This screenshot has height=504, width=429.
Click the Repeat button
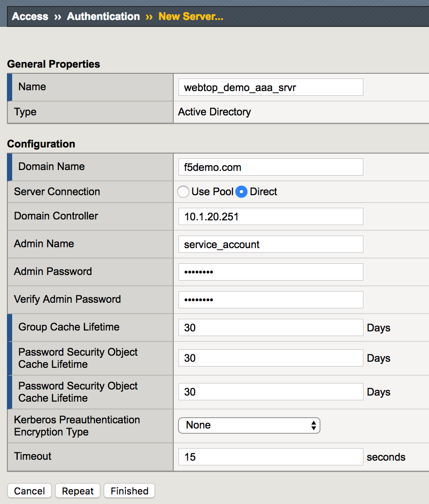point(78,491)
